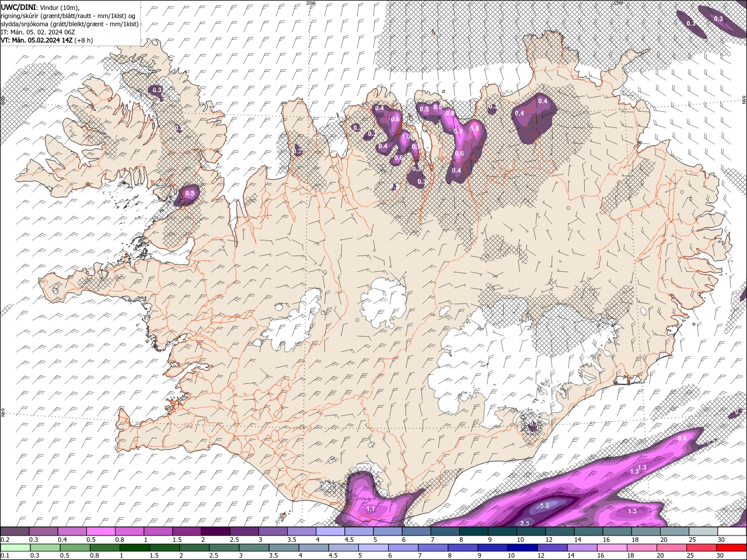Click the 18 label under the top scale
The width and height of the screenshot is (747, 560).
pyautogui.click(x=636, y=540)
